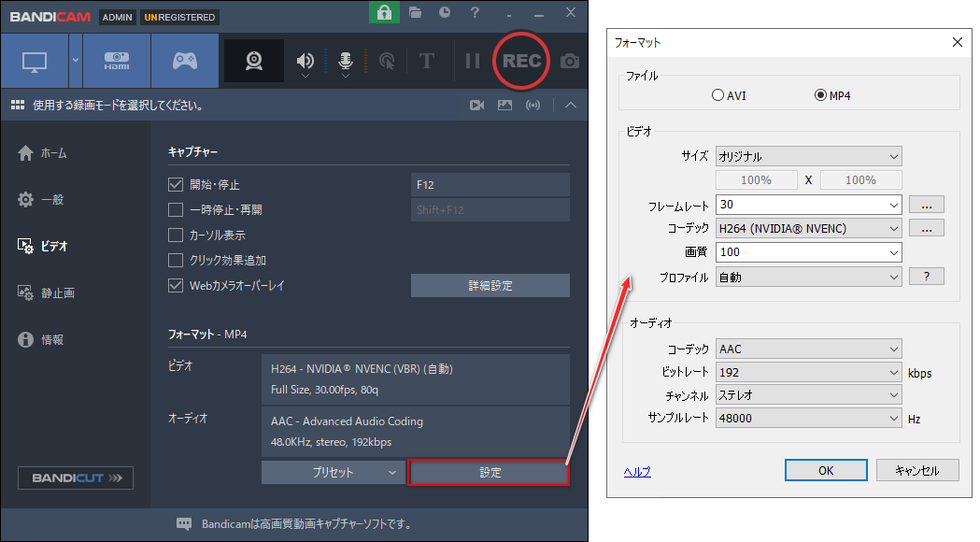
Task: Open the output folder icon in title bar
Action: [415, 12]
